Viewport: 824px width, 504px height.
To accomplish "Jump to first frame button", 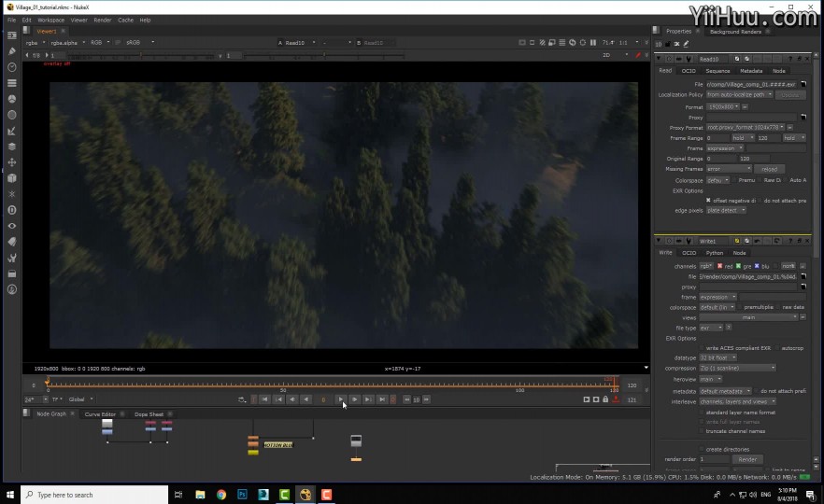I will (x=265, y=399).
